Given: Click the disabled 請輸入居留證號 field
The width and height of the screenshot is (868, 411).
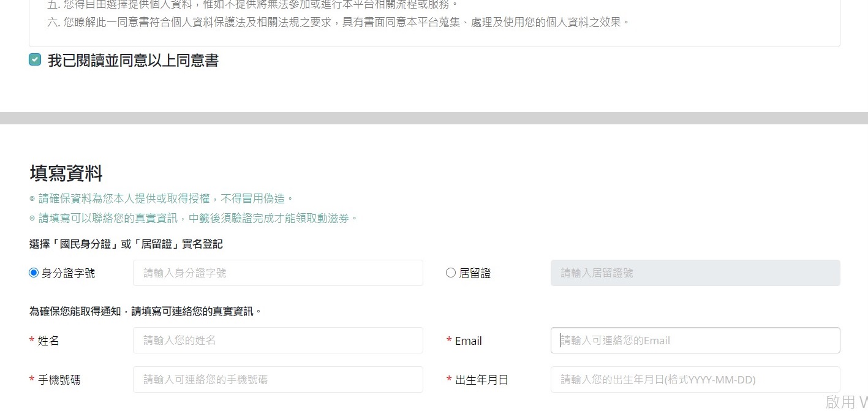Looking at the screenshot, I should [x=695, y=273].
